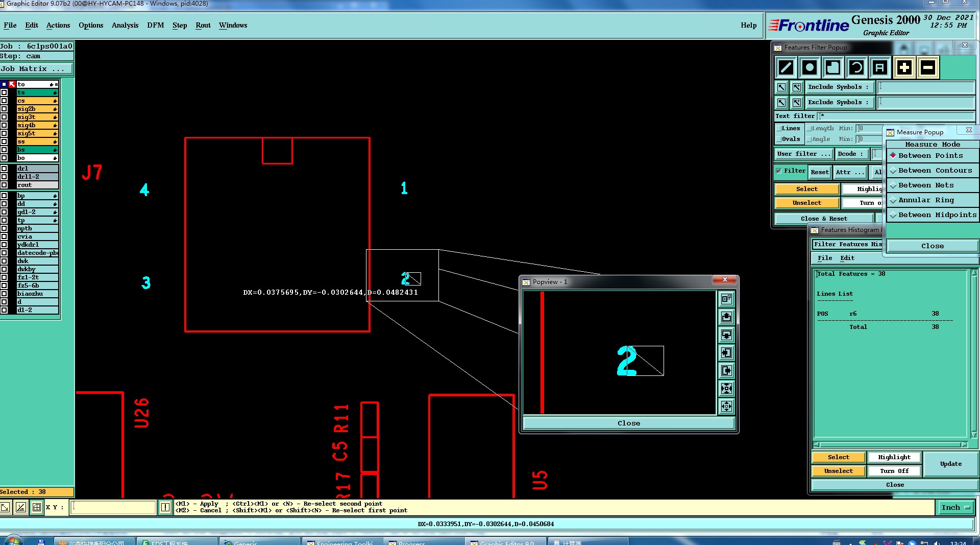Toggle the Pads feature type filter icon
This screenshot has width=980, height=545.
pos(810,67)
